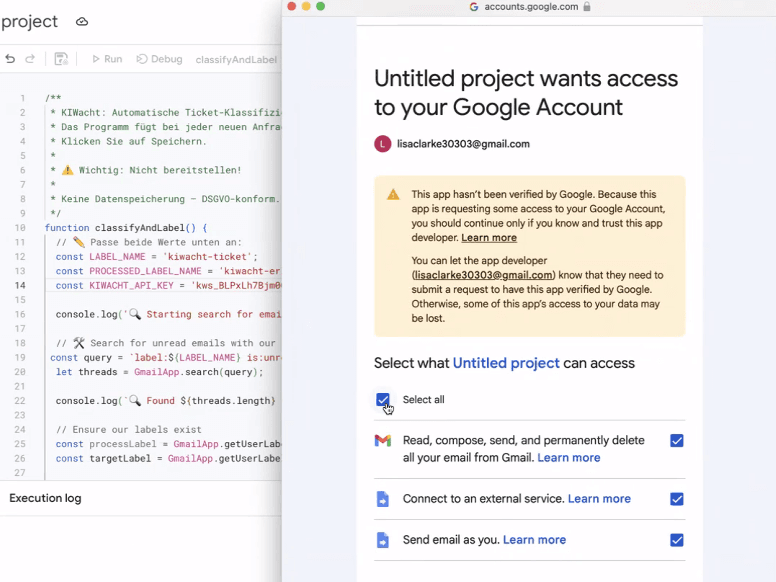Run the script with Run button
This screenshot has height=582, width=776.
(107, 59)
